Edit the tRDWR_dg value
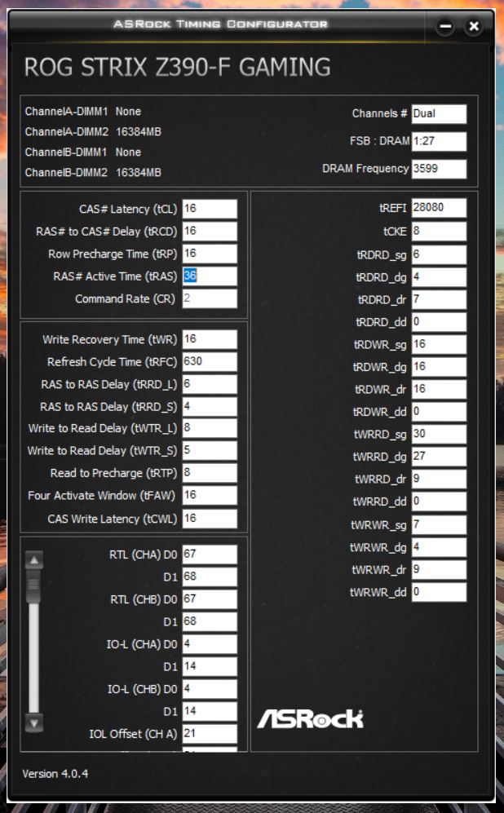Image resolution: width=504 pixels, height=813 pixels. tap(440, 367)
